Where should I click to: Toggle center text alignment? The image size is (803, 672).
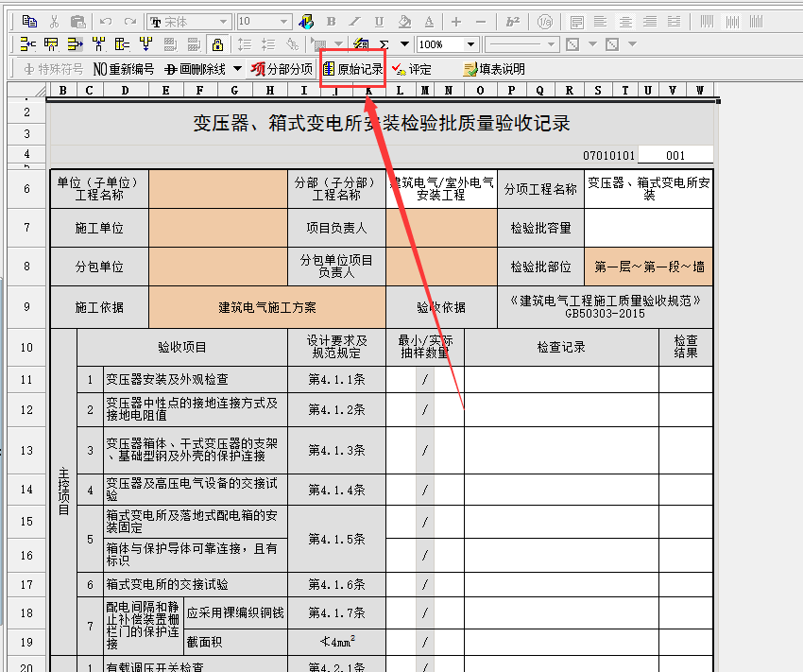pyautogui.click(x=600, y=21)
